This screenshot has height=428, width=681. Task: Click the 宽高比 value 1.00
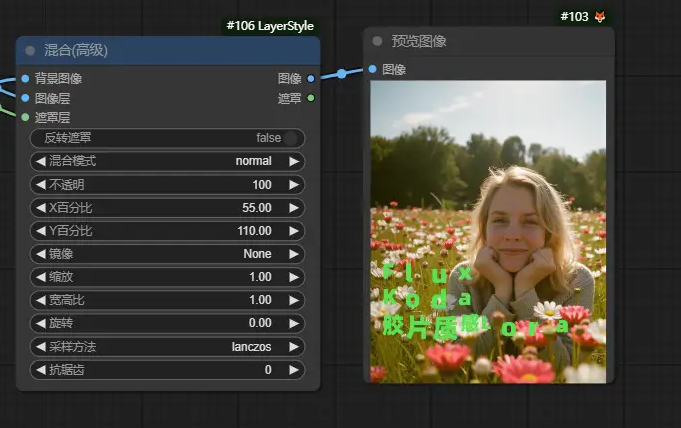[260, 300]
